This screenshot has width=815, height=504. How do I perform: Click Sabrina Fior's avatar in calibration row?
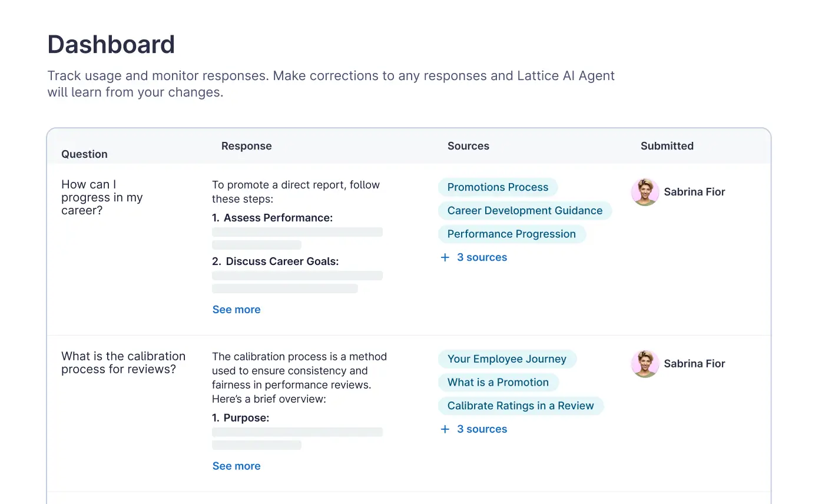645,364
